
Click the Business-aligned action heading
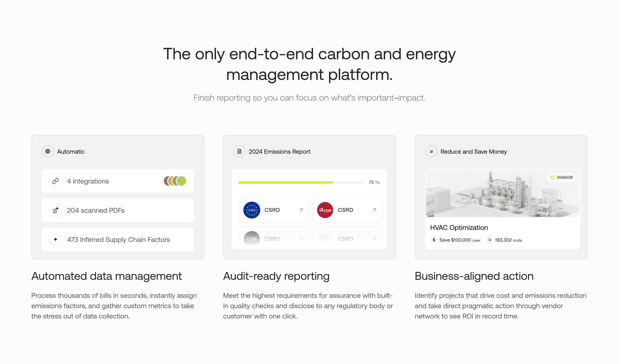474,276
